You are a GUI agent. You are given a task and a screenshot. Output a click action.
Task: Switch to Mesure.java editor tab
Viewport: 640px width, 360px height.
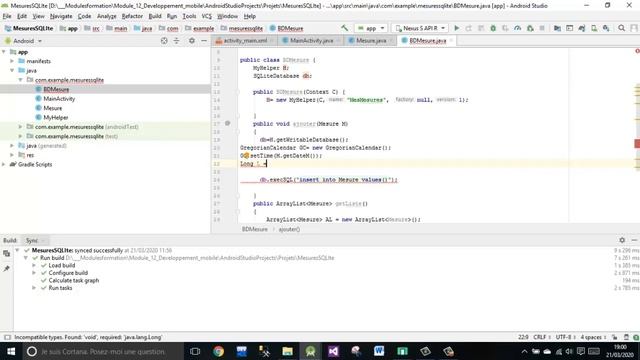(370, 40)
